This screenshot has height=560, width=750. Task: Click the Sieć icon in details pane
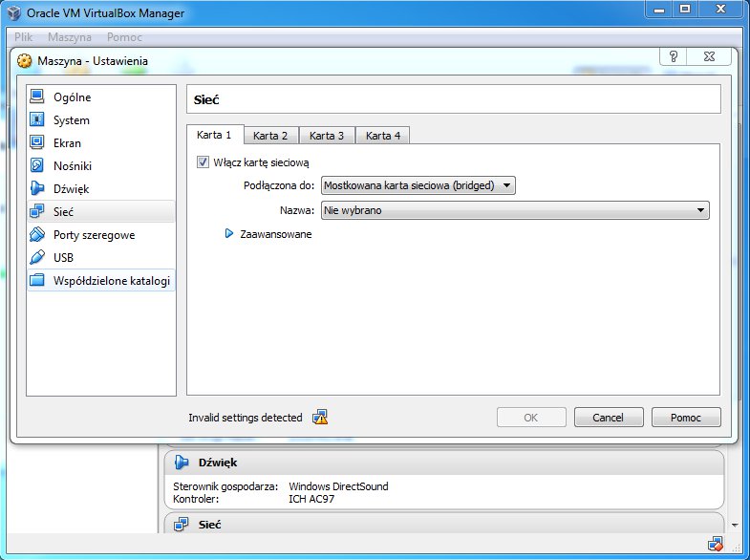182,524
